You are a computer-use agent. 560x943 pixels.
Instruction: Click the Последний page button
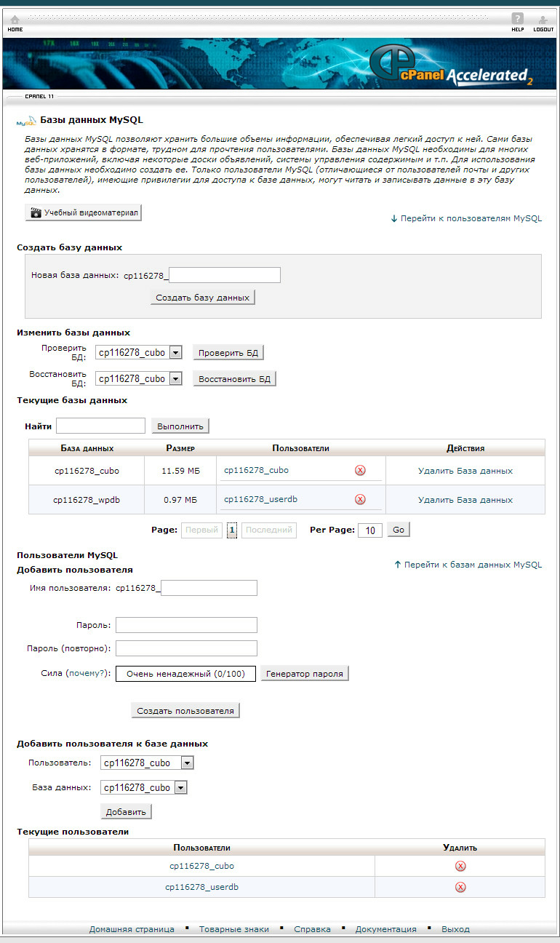tap(269, 530)
